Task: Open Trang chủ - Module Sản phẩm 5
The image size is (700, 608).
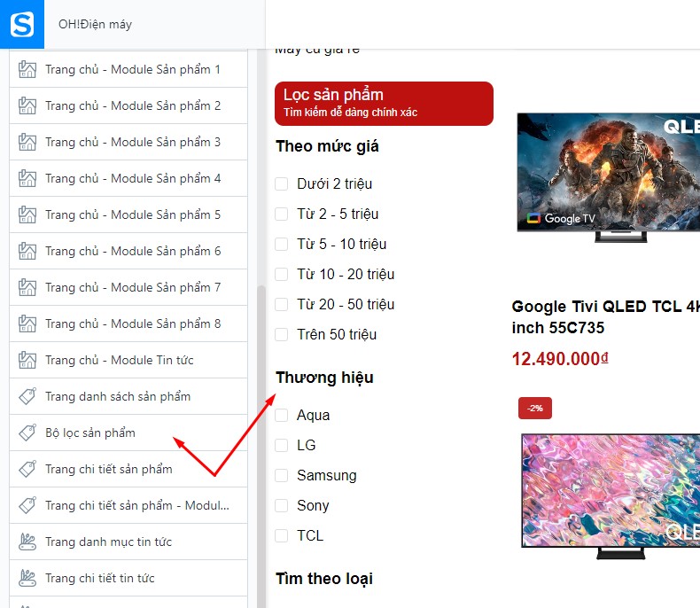Action: (x=128, y=214)
